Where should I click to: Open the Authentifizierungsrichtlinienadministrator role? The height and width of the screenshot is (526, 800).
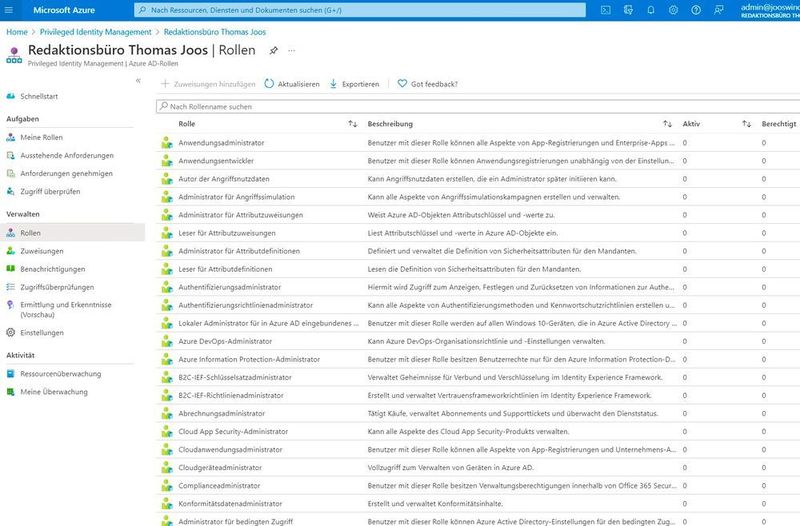pyautogui.click(x=246, y=305)
